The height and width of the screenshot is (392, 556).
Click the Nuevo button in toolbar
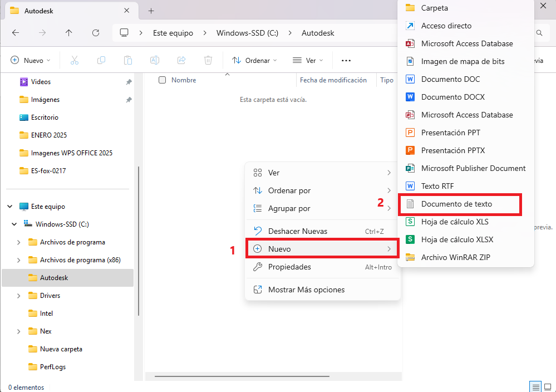coord(30,60)
